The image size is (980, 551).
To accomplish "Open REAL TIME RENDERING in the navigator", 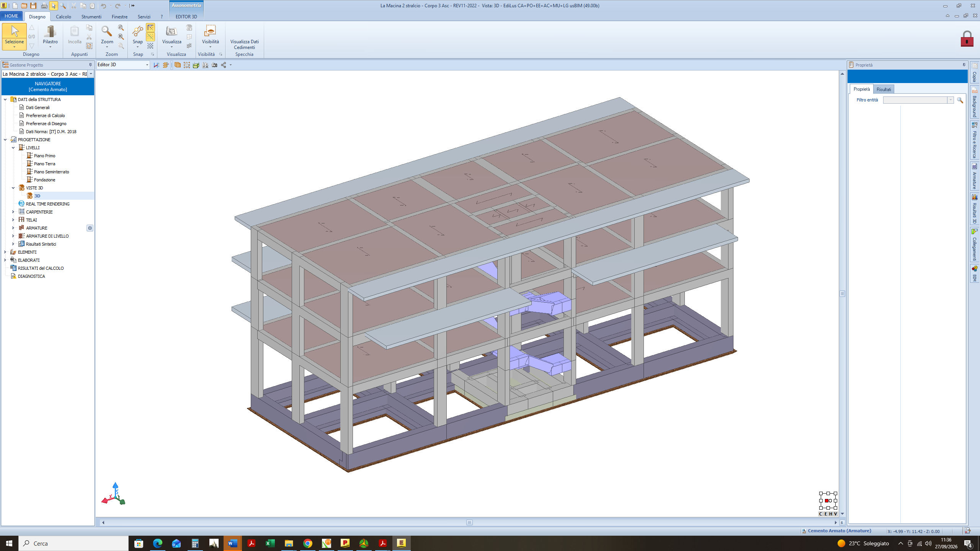I will click(x=47, y=204).
